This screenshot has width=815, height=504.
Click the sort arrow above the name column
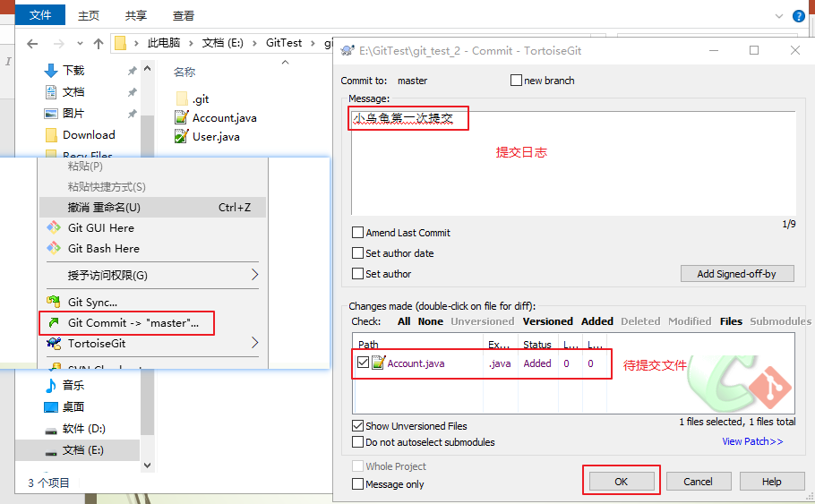click(285, 63)
